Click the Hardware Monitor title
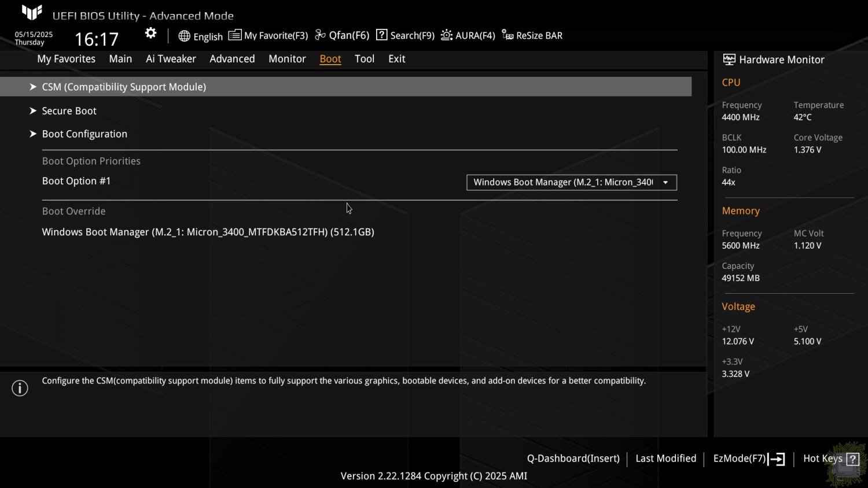This screenshot has height=488, width=868. (x=782, y=60)
